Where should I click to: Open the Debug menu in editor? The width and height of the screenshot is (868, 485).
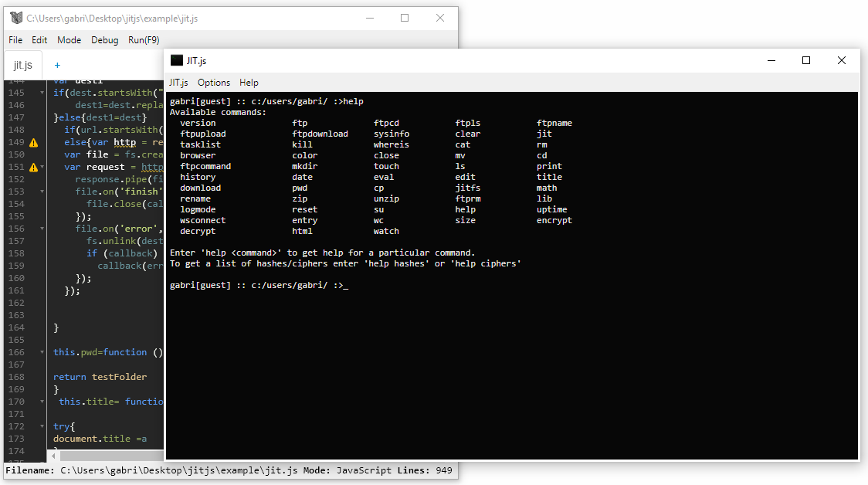pos(104,40)
